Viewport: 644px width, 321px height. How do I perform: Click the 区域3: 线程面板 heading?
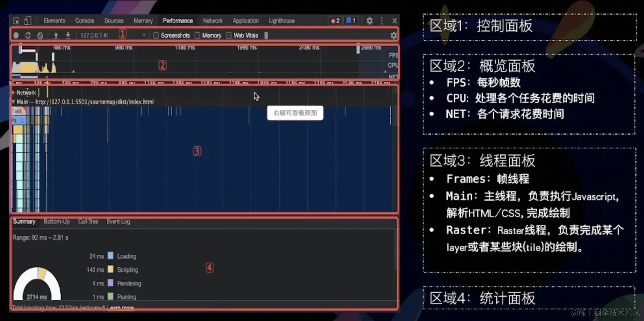pyautogui.click(x=482, y=161)
